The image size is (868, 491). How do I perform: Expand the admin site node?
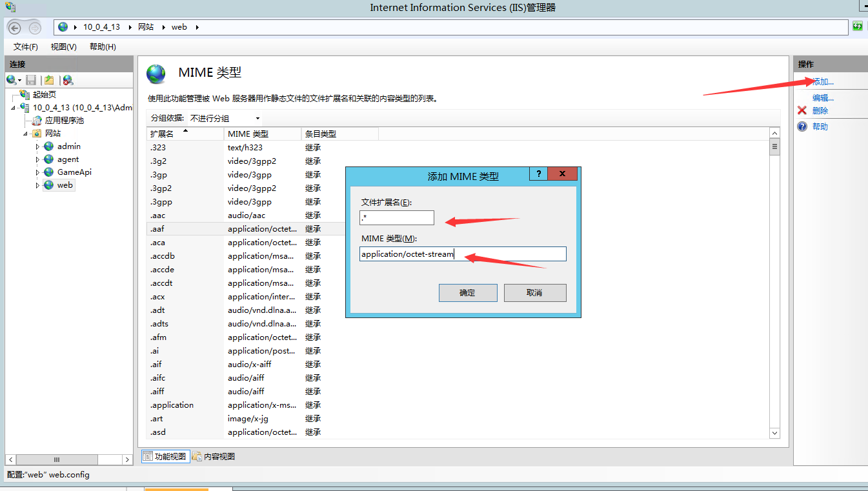coord(37,146)
